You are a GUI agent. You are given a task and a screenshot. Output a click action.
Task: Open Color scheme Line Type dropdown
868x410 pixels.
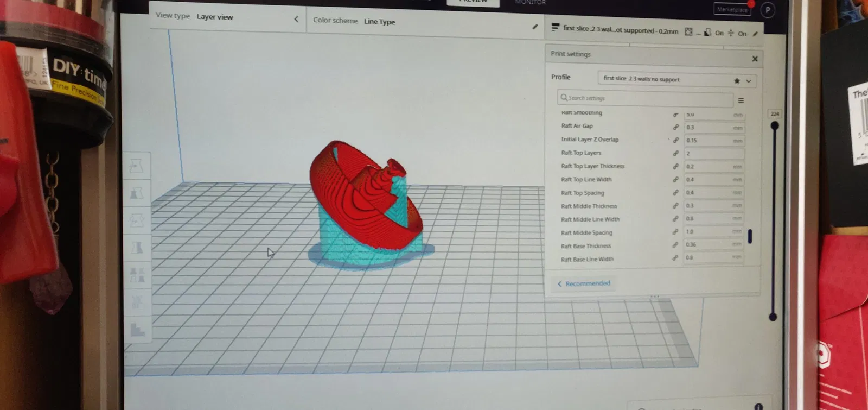(x=425, y=23)
